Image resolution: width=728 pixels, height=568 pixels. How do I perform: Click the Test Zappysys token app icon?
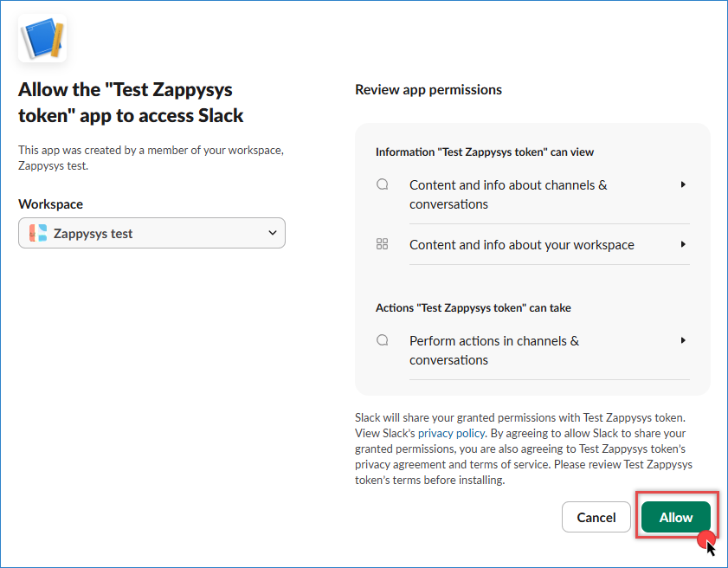tap(42, 37)
